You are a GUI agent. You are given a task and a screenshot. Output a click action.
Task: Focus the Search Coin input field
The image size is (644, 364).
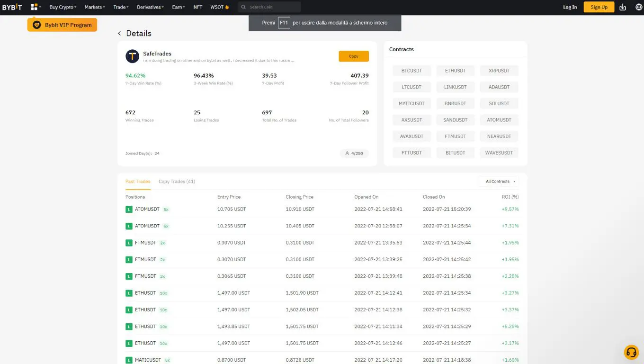(x=269, y=7)
